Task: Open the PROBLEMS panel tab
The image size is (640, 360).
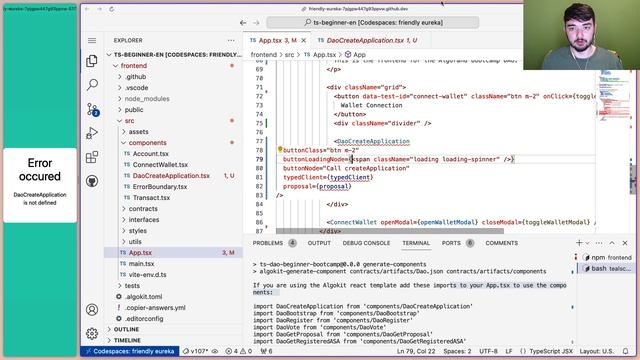Action: 268,243
